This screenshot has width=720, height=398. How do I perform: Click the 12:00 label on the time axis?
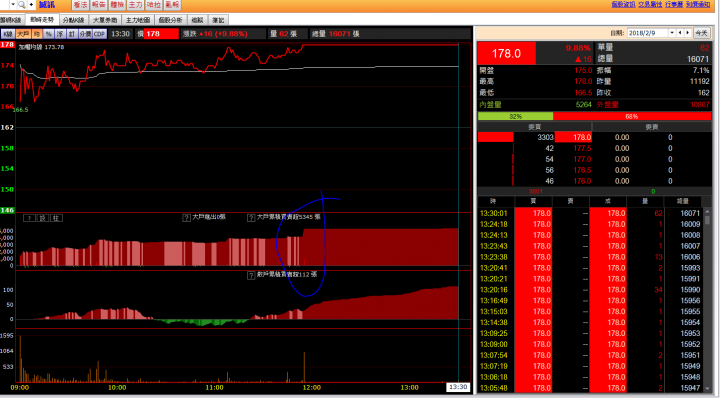311,387
